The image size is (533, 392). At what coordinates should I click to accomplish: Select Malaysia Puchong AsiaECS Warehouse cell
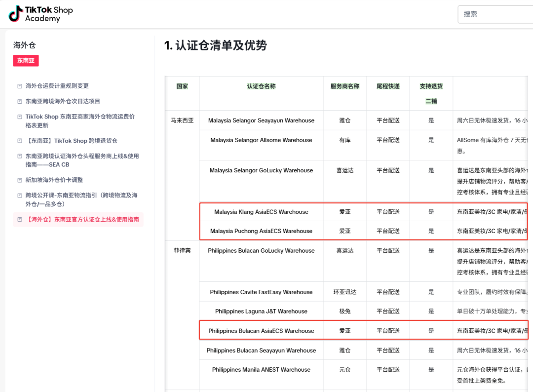coord(261,231)
